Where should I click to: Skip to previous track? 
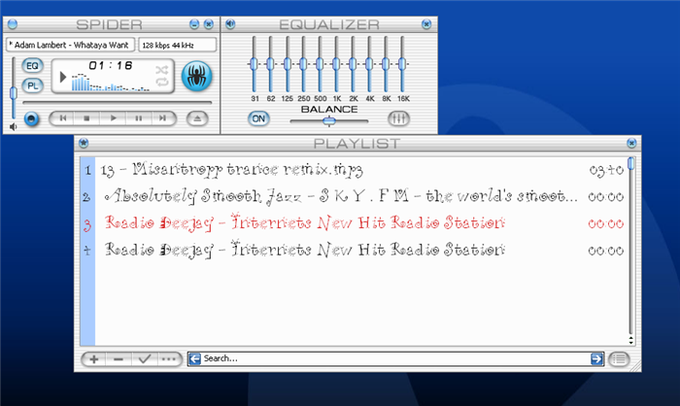62,118
